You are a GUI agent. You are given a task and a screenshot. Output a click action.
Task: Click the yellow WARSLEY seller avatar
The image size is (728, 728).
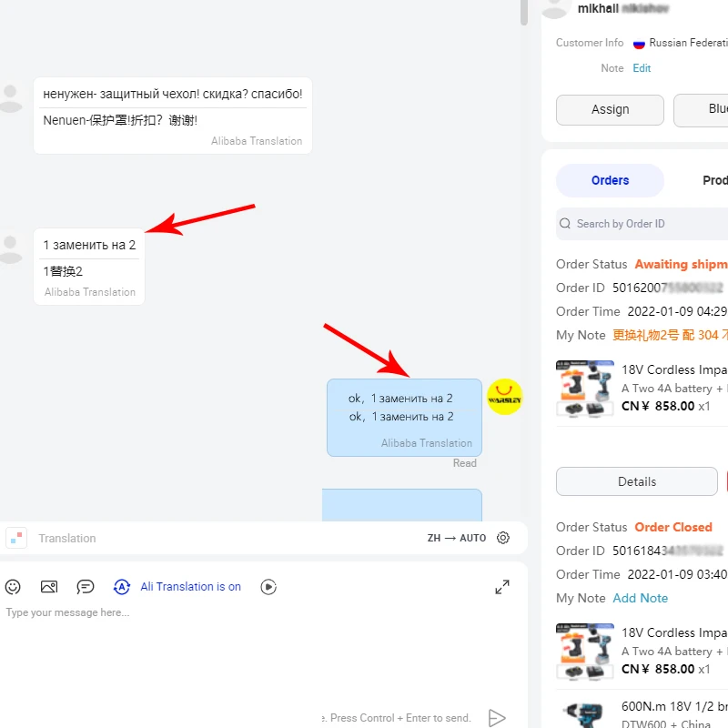pos(505,397)
